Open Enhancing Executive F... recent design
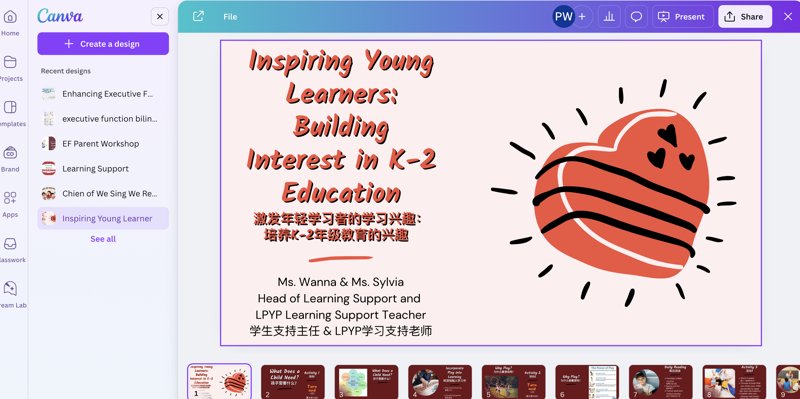This screenshot has width=800, height=399. click(x=103, y=94)
